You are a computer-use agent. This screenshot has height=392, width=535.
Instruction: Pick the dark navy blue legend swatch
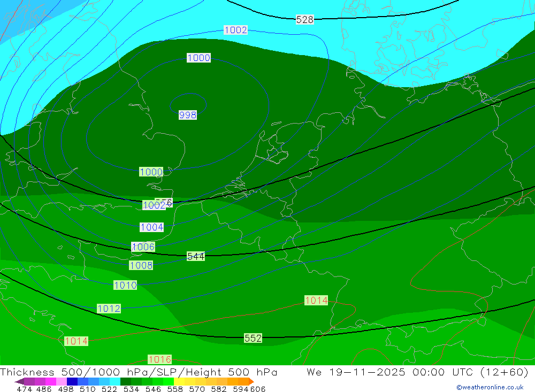(x=72, y=382)
